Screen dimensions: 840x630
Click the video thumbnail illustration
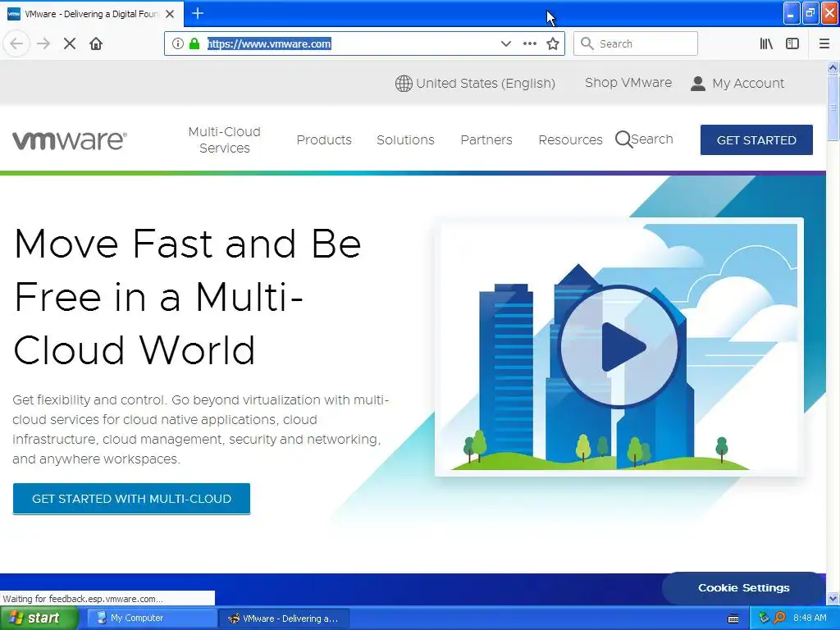[619, 347]
